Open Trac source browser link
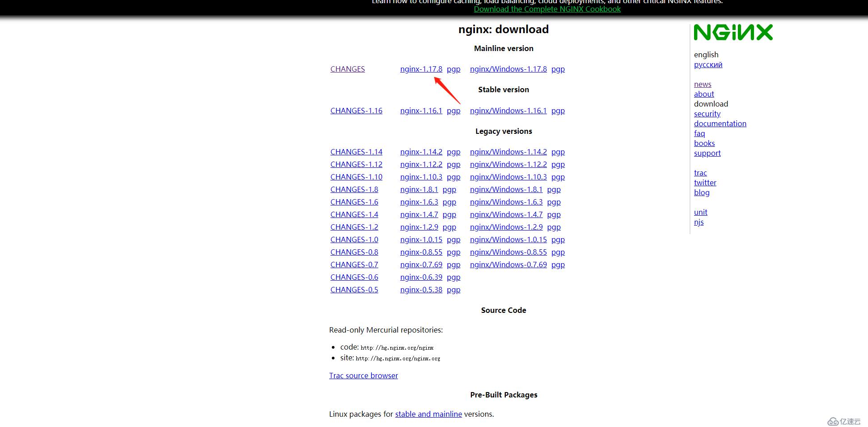 click(x=364, y=376)
